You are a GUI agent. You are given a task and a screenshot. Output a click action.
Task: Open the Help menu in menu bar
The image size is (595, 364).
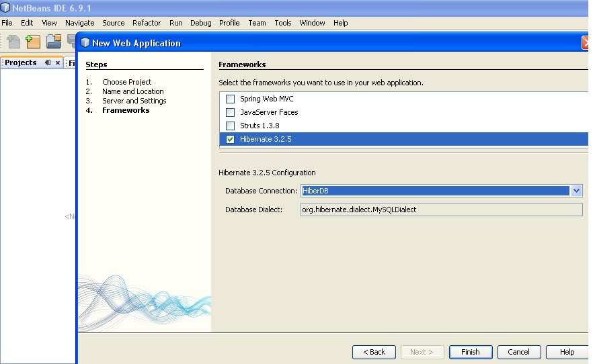tap(340, 23)
